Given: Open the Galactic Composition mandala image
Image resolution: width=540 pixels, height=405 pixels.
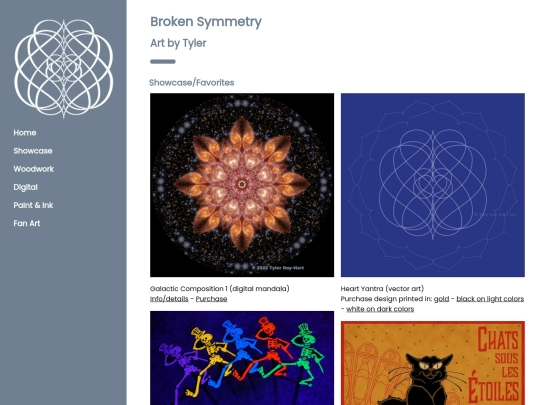Looking at the screenshot, I should [x=242, y=185].
